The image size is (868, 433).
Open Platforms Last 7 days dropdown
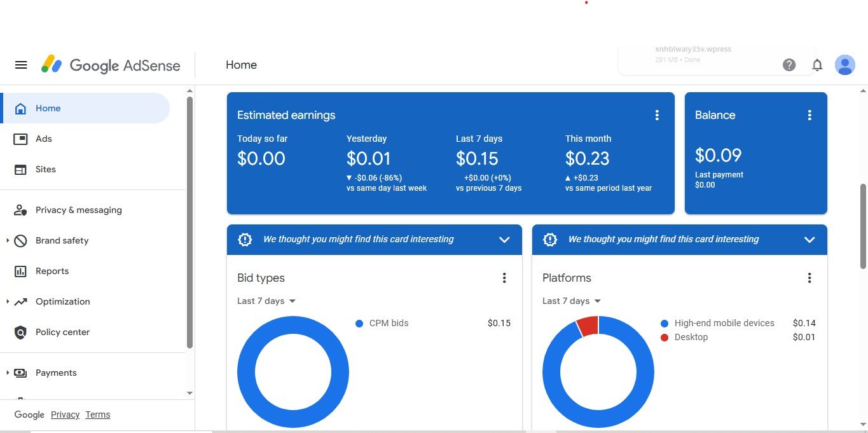pos(572,301)
